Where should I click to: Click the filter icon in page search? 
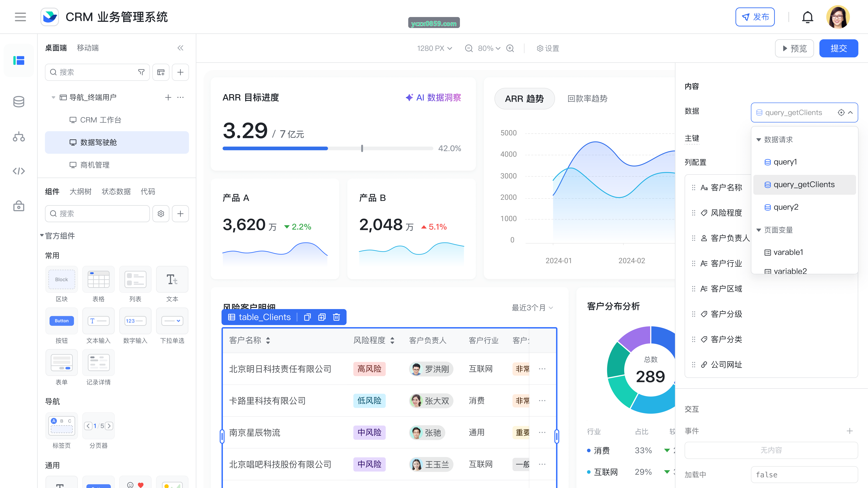(x=141, y=72)
